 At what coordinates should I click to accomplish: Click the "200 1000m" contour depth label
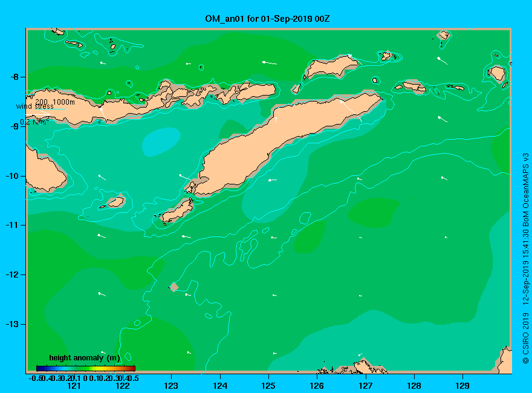point(55,102)
